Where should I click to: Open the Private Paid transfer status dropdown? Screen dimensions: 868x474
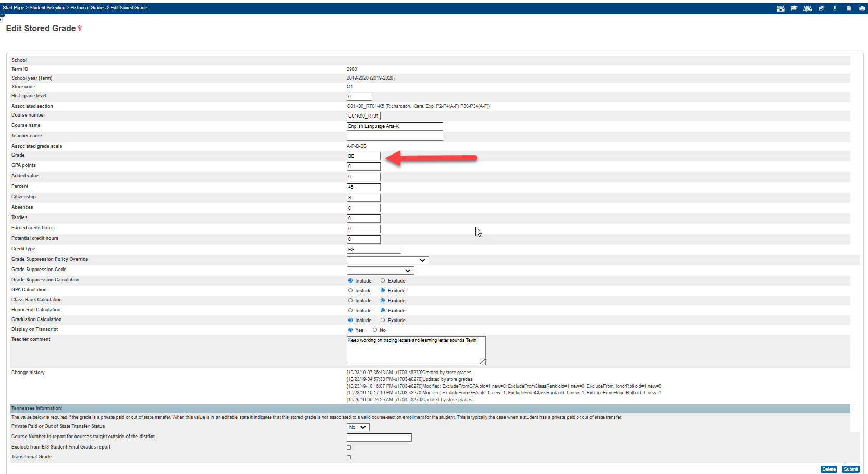[358, 427]
